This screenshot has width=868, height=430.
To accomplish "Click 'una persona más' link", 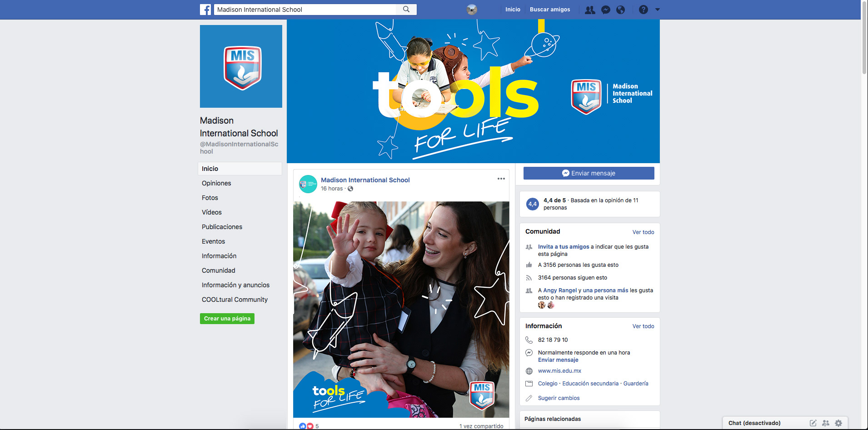I will pos(605,290).
